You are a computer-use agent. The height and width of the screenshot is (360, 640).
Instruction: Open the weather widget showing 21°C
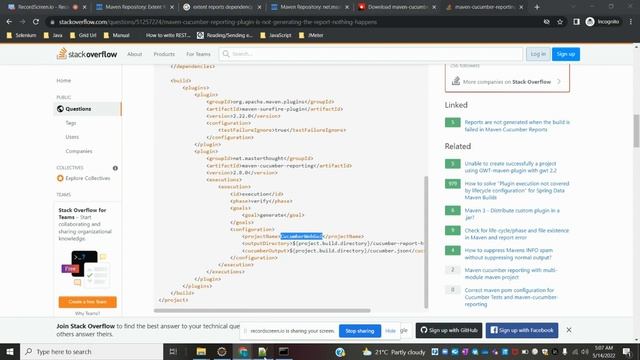(x=394, y=351)
